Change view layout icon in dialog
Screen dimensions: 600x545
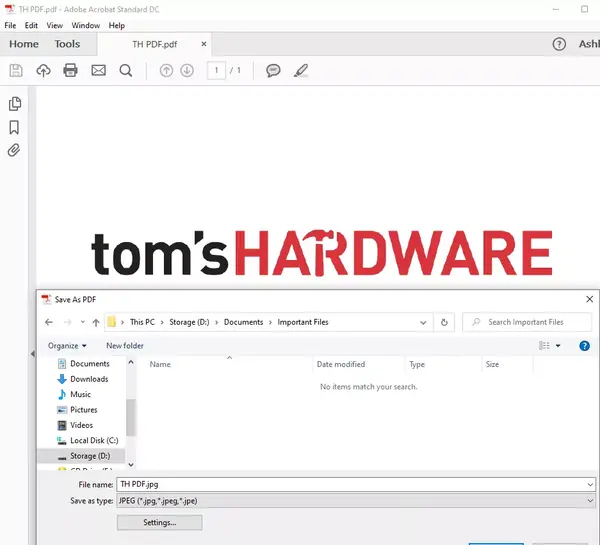(x=544, y=346)
